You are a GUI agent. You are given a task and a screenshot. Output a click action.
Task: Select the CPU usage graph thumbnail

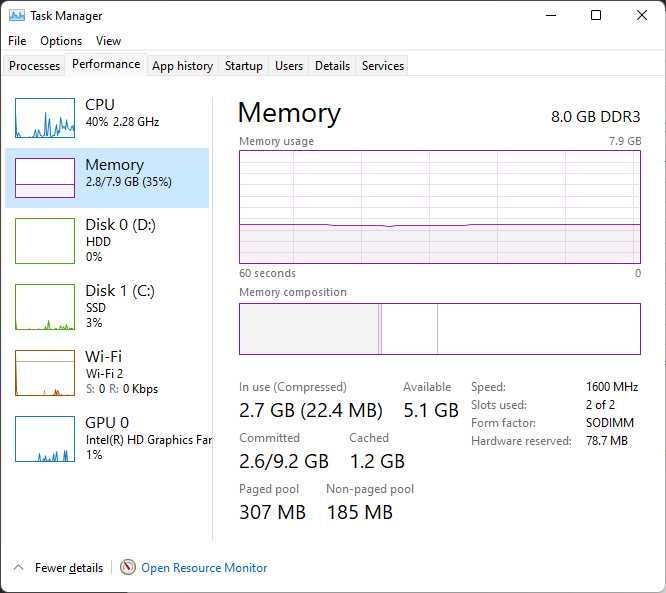pyautogui.click(x=45, y=118)
